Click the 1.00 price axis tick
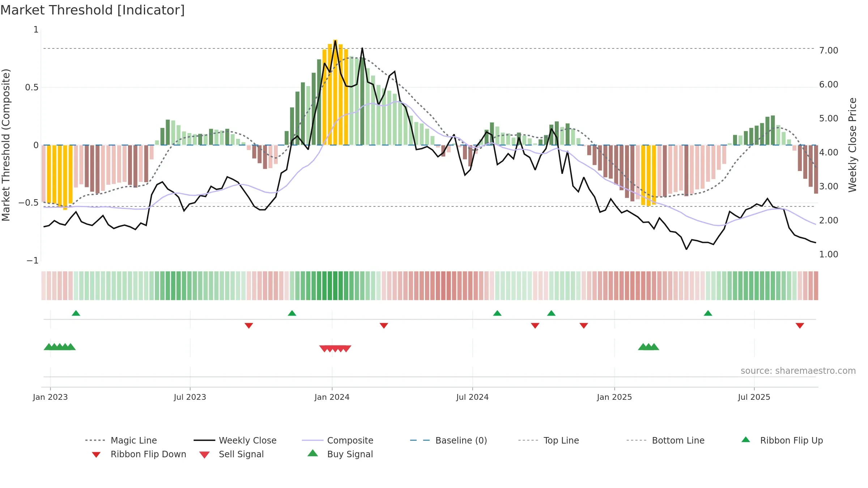This screenshot has width=868, height=488. (829, 254)
